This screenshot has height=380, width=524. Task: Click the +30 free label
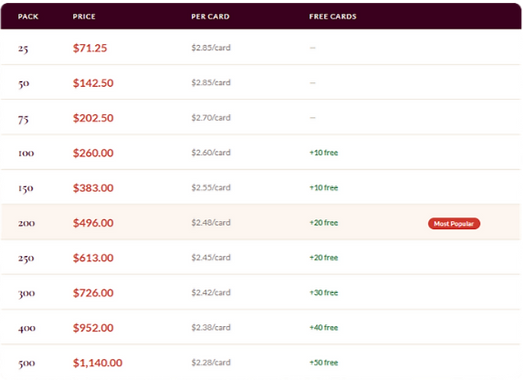point(323,292)
